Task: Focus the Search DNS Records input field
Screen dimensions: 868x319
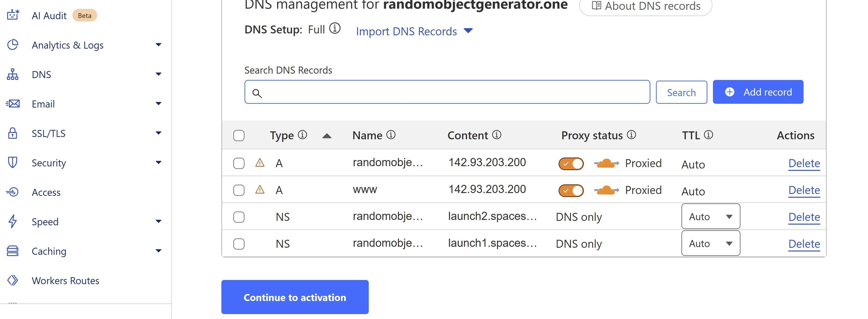Action: pyautogui.click(x=447, y=92)
